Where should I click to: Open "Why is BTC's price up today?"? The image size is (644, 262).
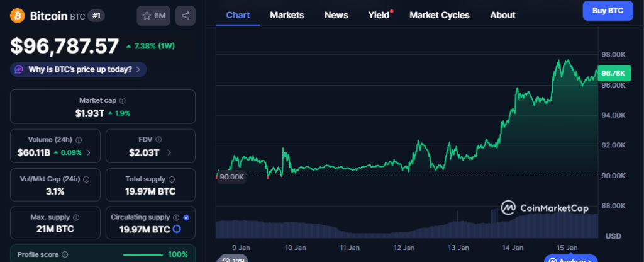(x=79, y=69)
